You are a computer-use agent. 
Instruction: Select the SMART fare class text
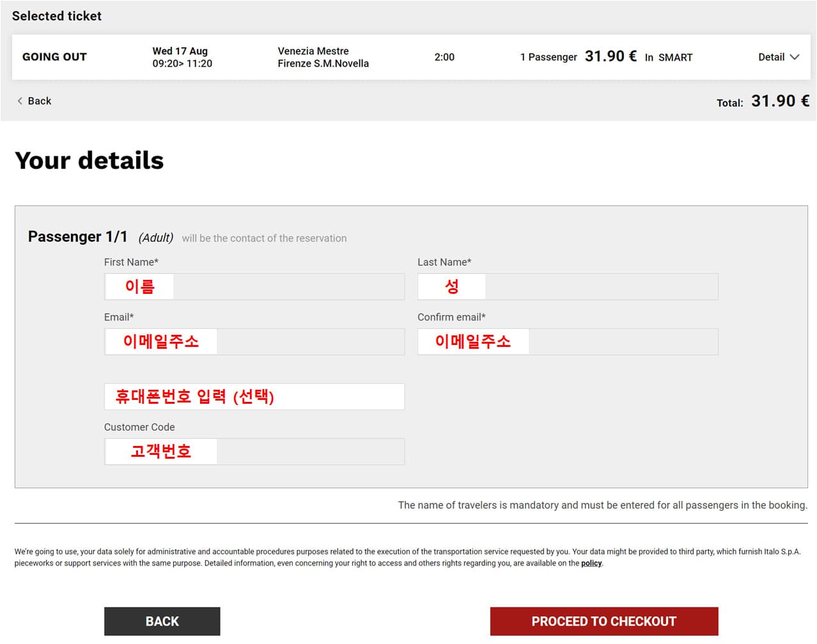tap(676, 57)
